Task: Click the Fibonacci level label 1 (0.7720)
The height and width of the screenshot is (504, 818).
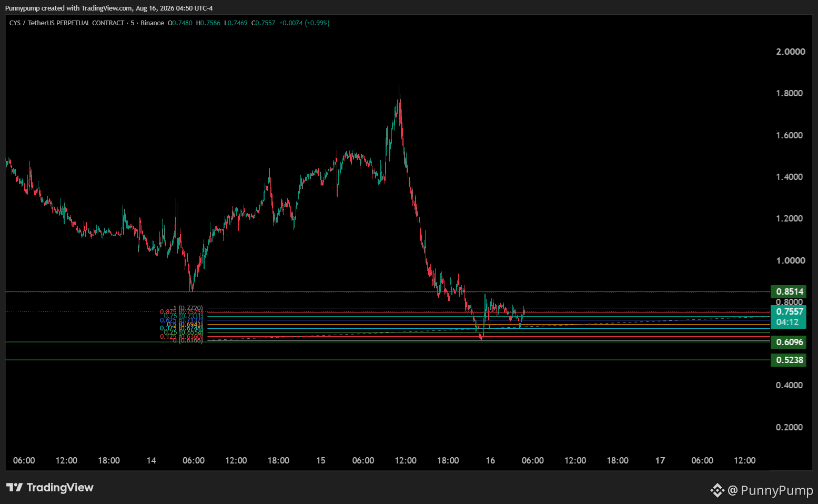Action: [x=188, y=308]
